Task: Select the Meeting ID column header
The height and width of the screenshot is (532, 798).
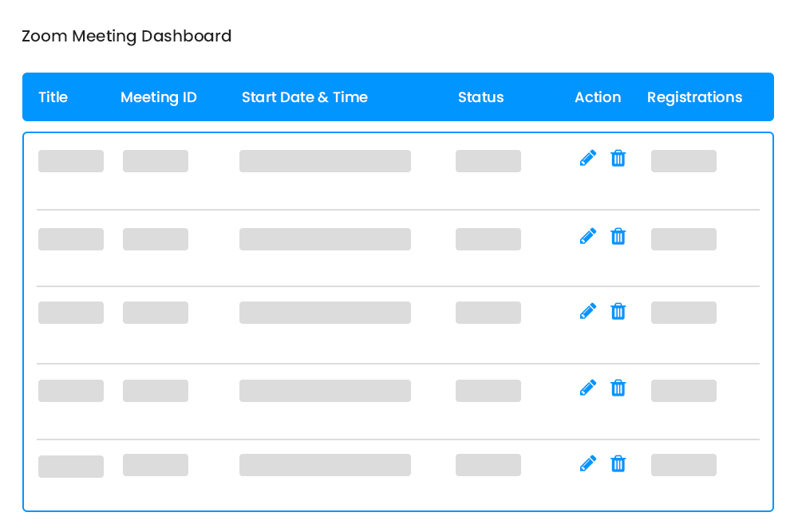Action: (159, 97)
